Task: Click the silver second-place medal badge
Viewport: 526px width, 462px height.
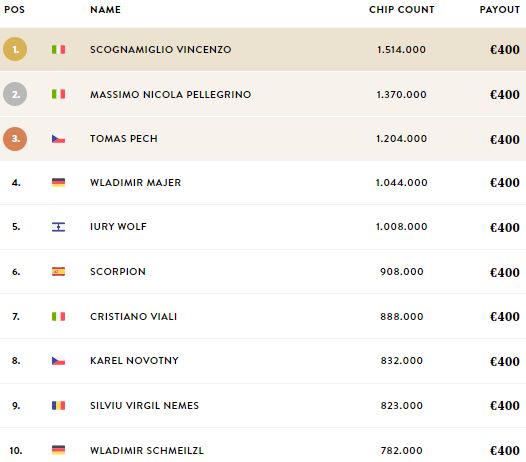Action: point(15,94)
